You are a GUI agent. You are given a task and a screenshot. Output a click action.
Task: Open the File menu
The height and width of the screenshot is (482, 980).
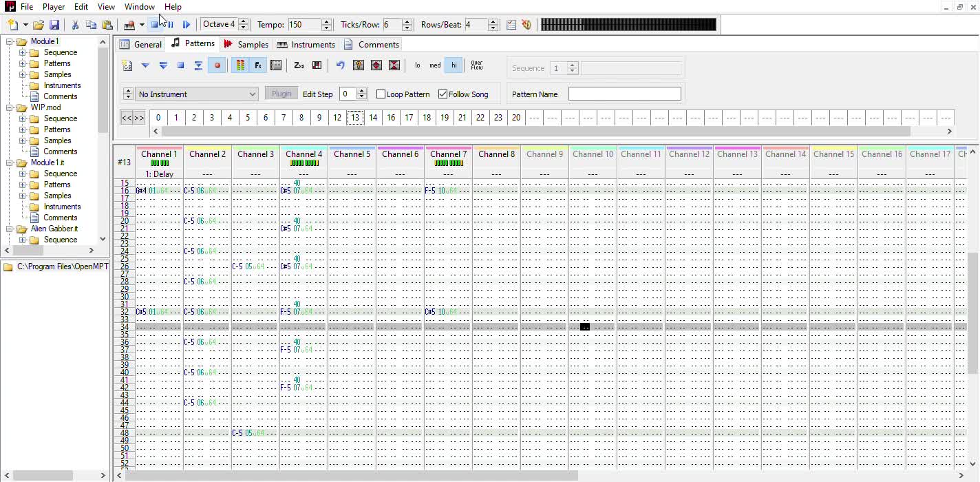[27, 7]
